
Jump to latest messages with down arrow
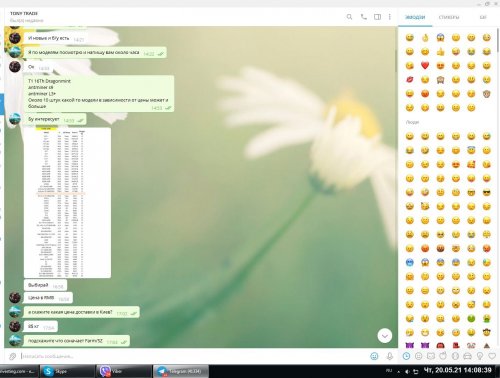pyautogui.click(x=385, y=336)
